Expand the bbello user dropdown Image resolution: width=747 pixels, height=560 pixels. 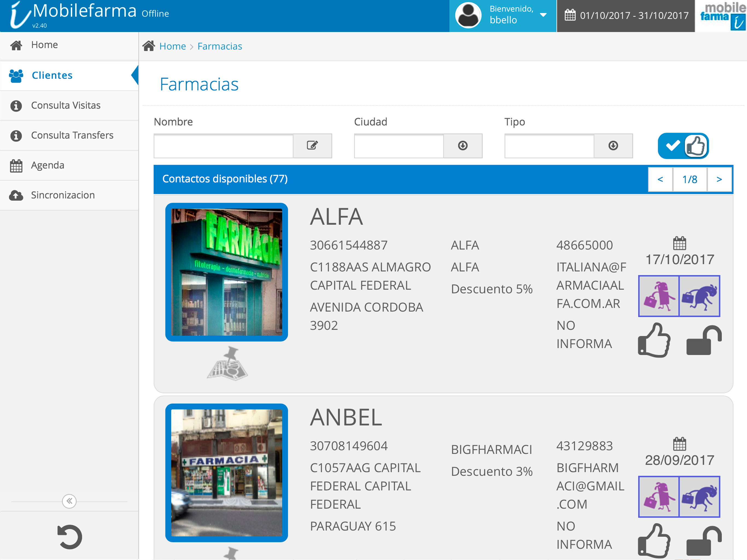tap(503, 16)
